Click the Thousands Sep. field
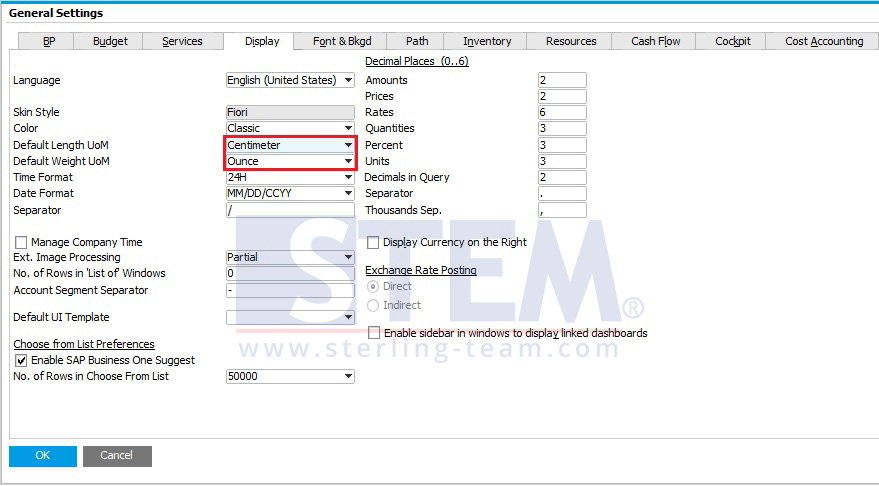Image resolution: width=879 pixels, height=486 pixels. 562,210
